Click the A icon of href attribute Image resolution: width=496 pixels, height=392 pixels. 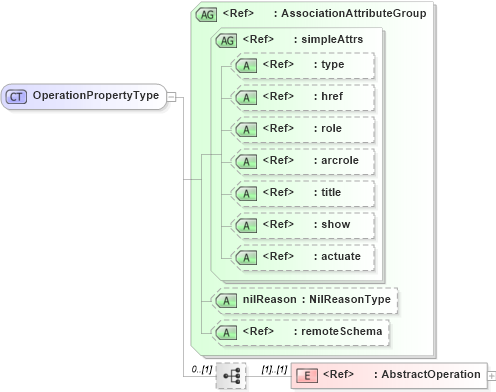click(x=246, y=97)
